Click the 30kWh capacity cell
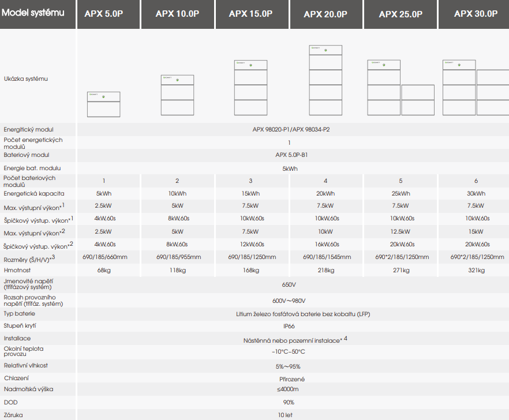The width and height of the screenshot is (509, 420). tap(476, 193)
